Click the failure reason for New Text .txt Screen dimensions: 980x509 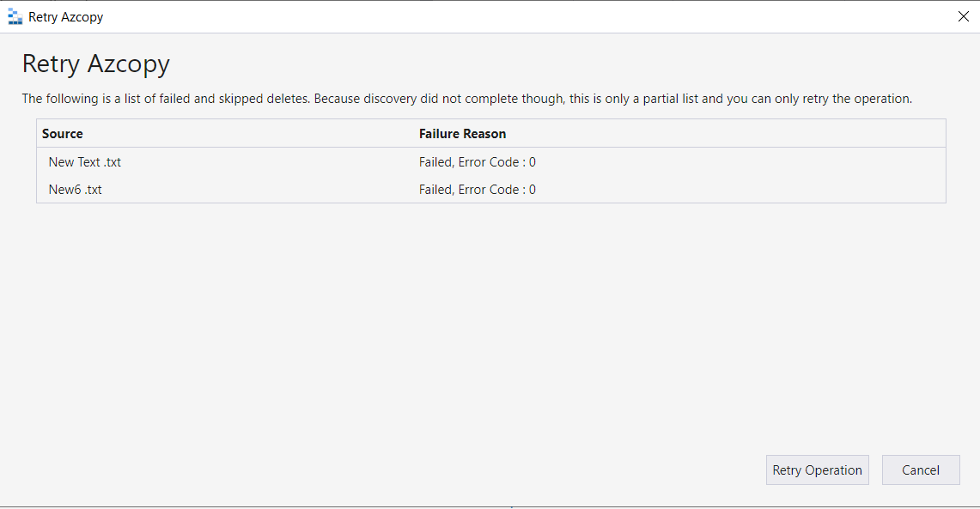tap(476, 161)
